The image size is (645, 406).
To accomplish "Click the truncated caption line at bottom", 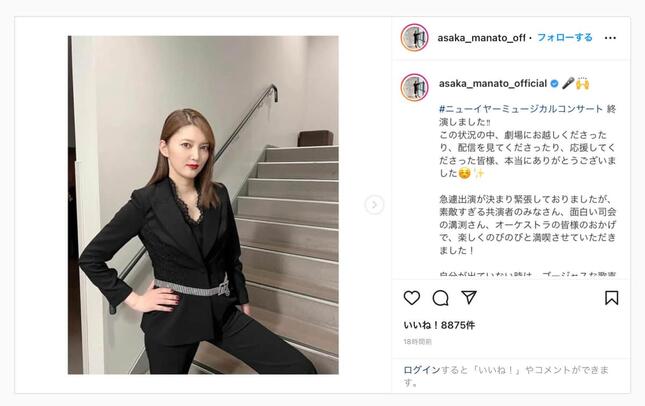I will click(527, 274).
